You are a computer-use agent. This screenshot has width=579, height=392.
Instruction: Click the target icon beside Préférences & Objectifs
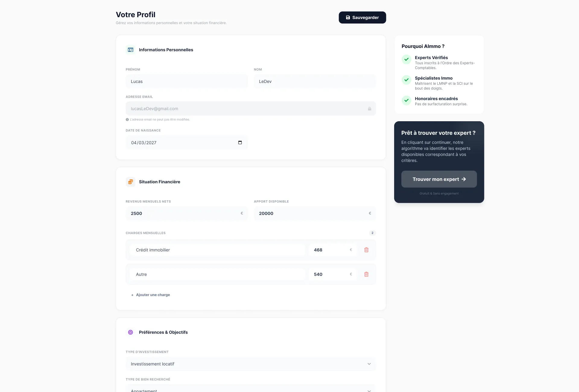pyautogui.click(x=131, y=332)
